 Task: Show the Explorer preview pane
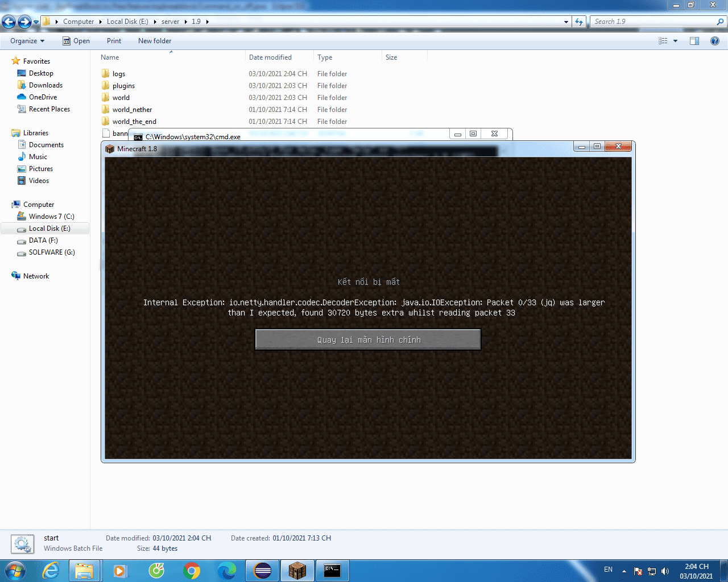(694, 41)
